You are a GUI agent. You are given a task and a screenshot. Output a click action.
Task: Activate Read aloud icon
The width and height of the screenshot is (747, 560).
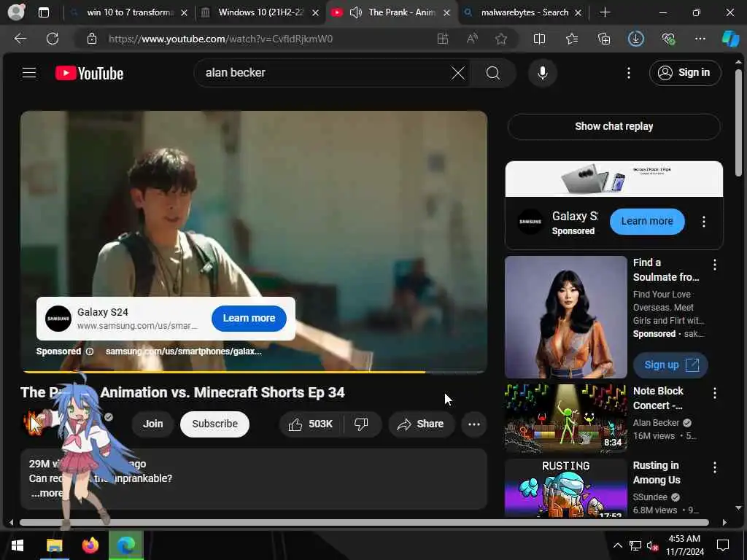472,39
